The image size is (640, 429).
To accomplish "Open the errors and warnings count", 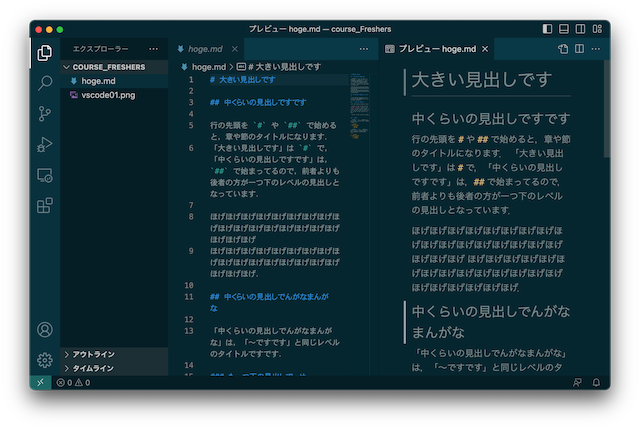I will pos(74,382).
